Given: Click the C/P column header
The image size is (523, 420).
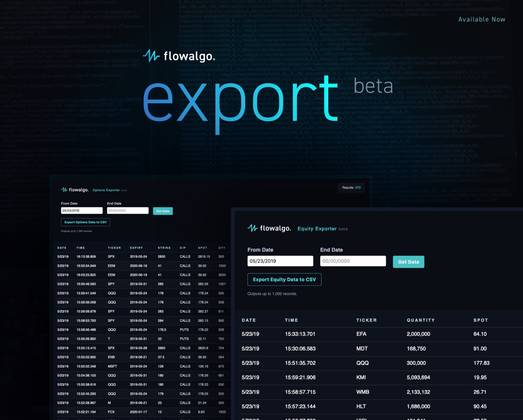Looking at the screenshot, I should (183, 248).
